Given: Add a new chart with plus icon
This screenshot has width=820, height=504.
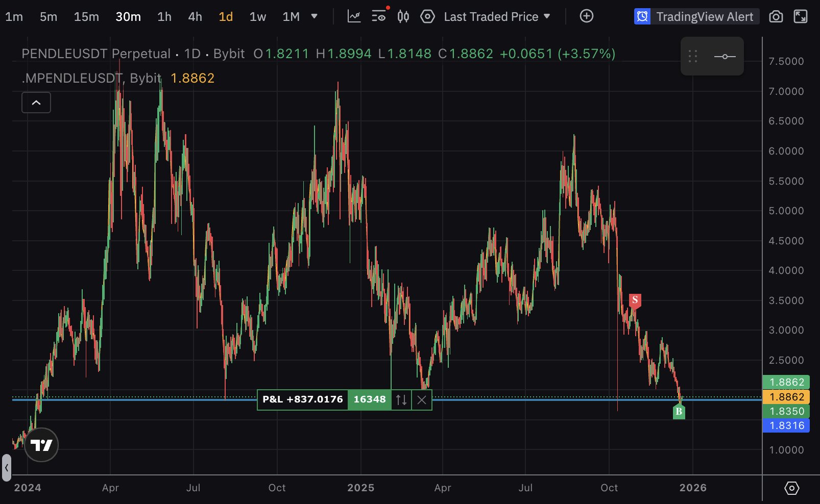Looking at the screenshot, I should click(x=587, y=16).
